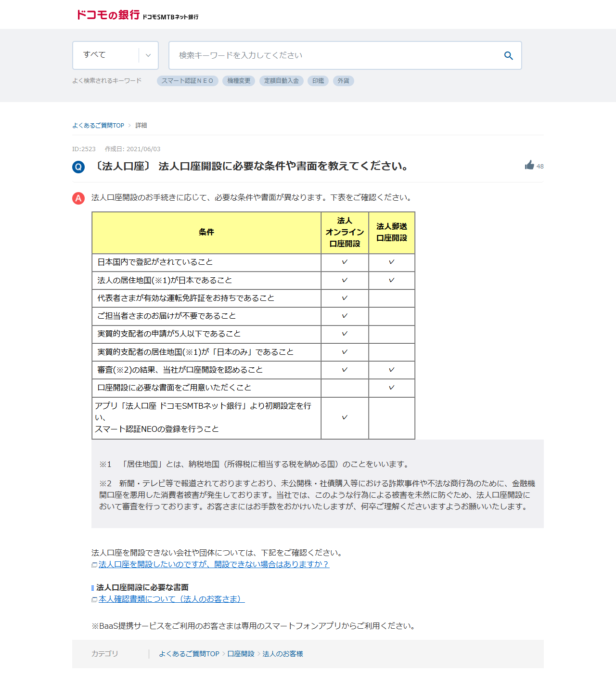This screenshot has width=616, height=674.
Task: Click the ご担当者さまのお届けが不要であること row
Action: point(253,316)
